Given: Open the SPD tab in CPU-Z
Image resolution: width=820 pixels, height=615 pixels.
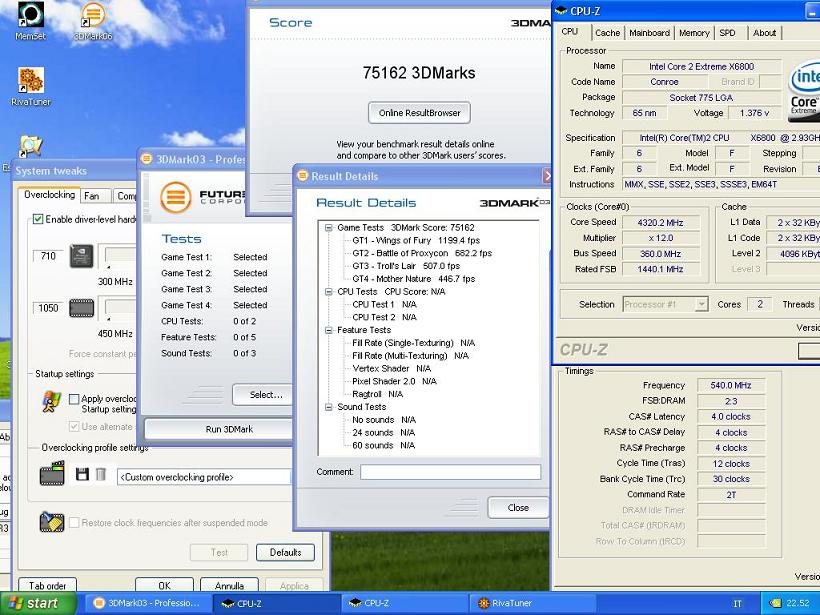Looking at the screenshot, I should [727, 33].
